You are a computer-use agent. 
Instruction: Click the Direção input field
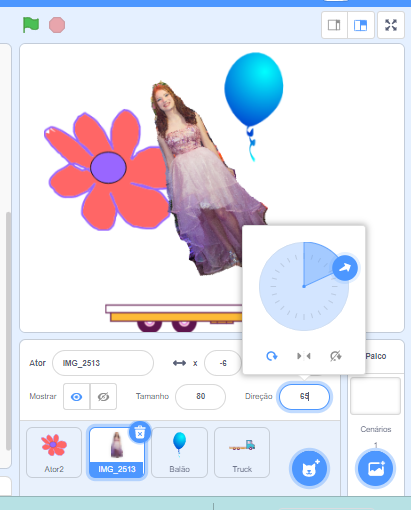(304, 396)
